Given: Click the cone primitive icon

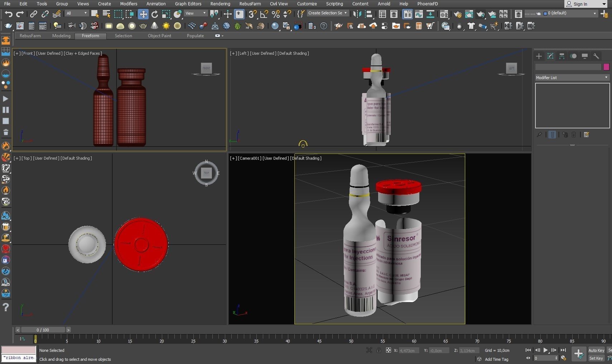Looking at the screenshot, I should click(154, 26).
